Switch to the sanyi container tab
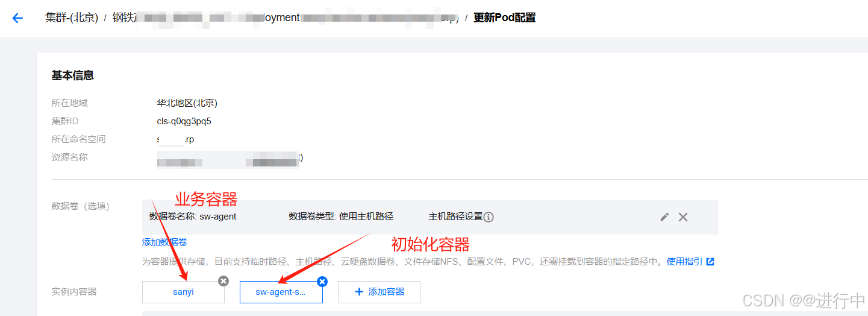The image size is (868, 316). click(183, 292)
